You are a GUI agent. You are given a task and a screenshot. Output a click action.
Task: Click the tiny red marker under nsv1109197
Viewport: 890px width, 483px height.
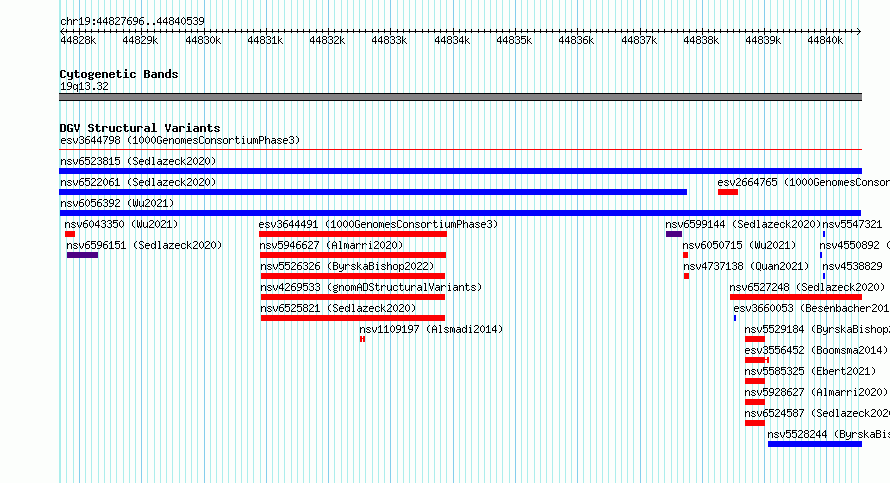[362, 339]
